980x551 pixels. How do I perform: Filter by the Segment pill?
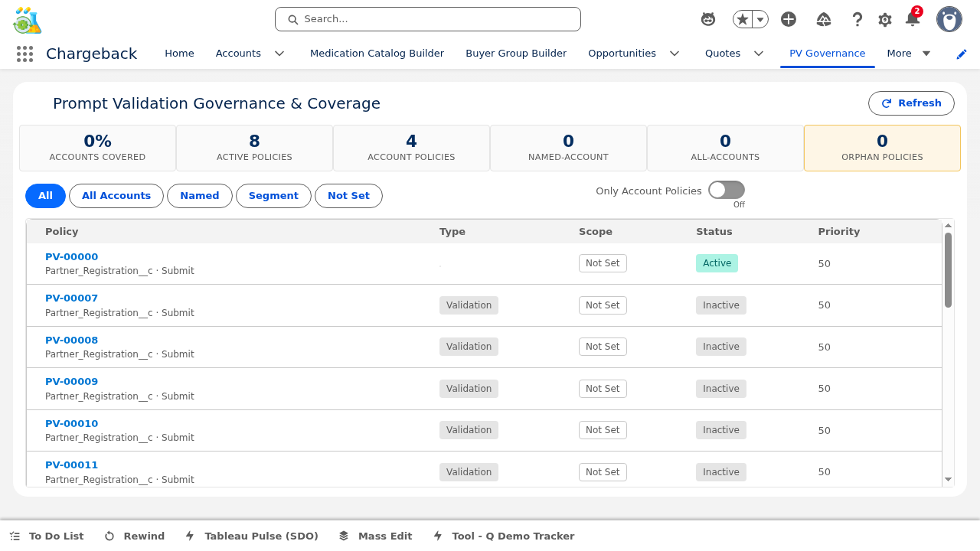click(273, 196)
